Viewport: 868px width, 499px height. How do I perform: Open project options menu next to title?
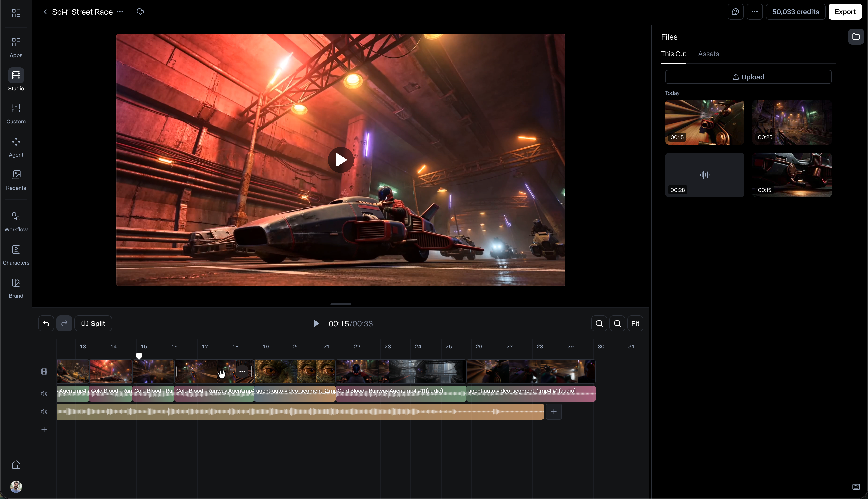click(120, 12)
